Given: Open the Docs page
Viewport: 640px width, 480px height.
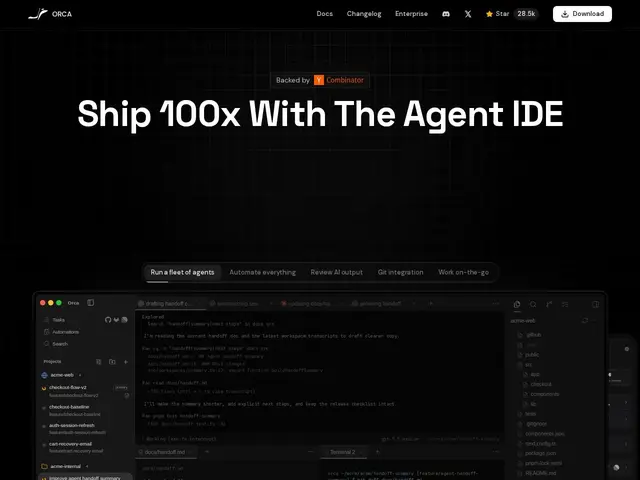Looking at the screenshot, I should pyautogui.click(x=324, y=14).
